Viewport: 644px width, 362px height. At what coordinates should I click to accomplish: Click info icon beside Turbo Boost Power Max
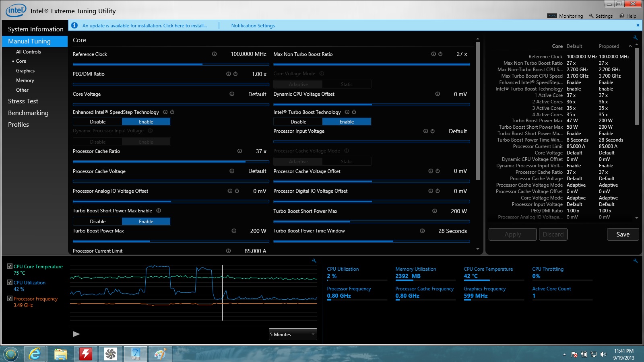[x=234, y=231]
